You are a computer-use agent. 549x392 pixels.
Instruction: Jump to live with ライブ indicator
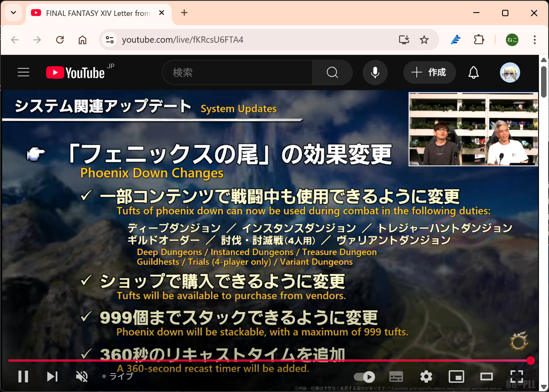click(x=118, y=377)
